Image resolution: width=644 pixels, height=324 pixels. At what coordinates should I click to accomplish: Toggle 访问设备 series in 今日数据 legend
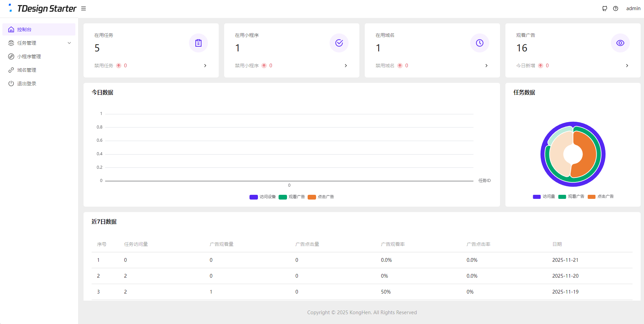263,197
